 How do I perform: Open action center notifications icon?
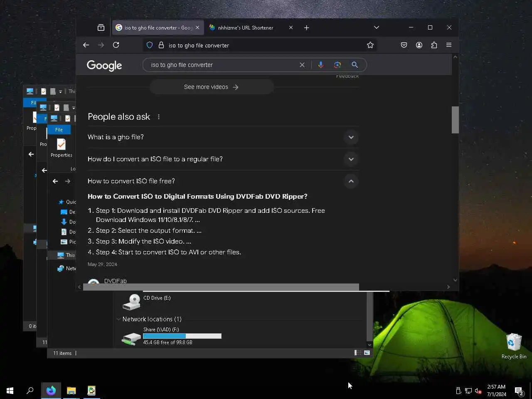coord(519,391)
